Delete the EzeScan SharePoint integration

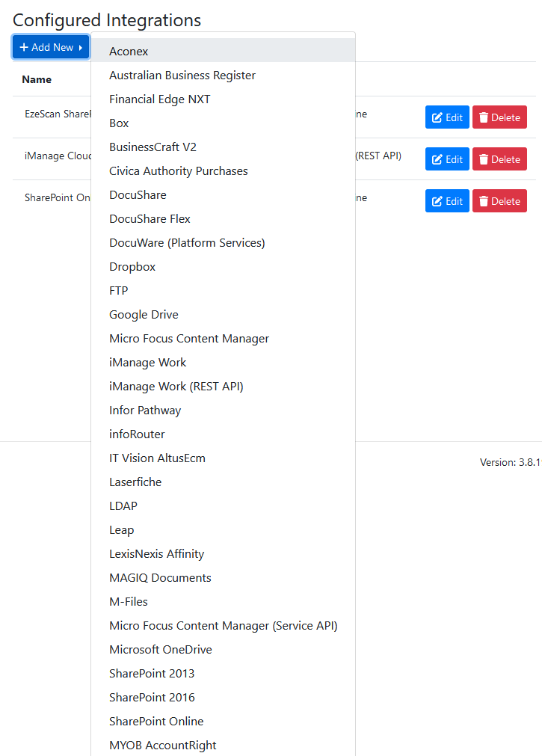(x=499, y=117)
